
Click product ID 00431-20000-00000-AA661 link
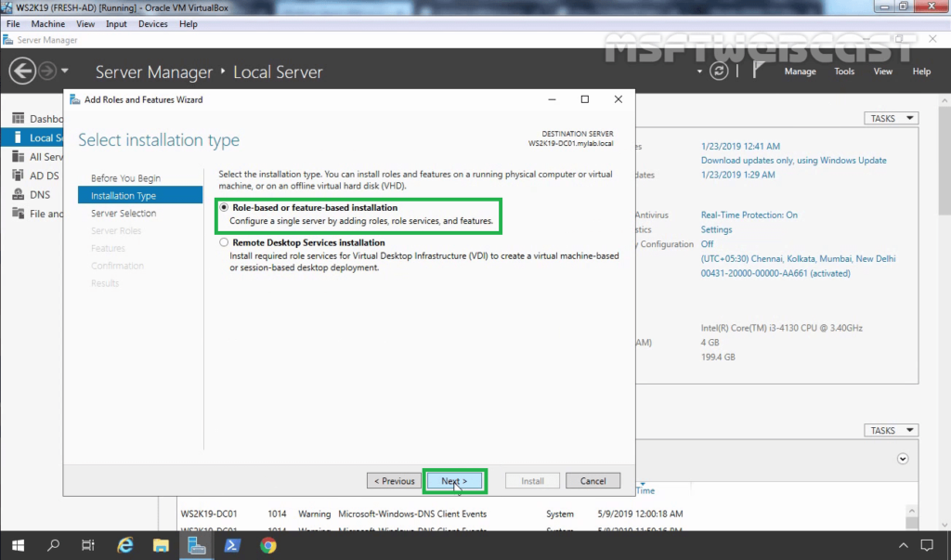point(775,273)
